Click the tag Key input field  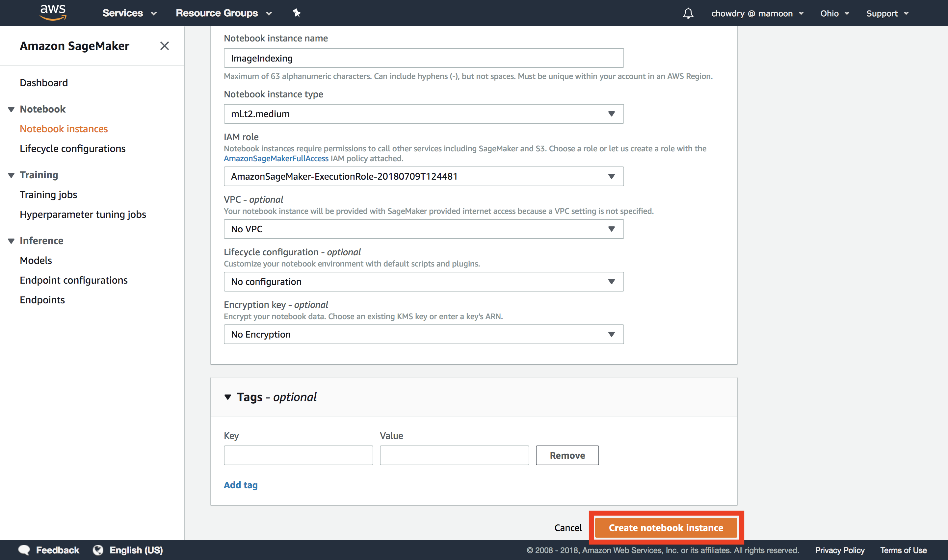tap(298, 455)
